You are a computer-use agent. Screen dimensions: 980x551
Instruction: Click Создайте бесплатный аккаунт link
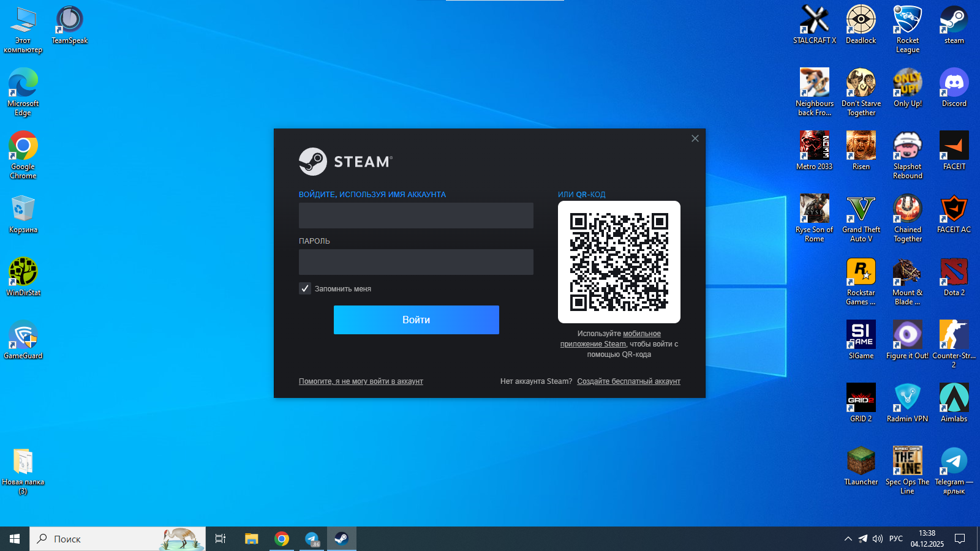628,381
